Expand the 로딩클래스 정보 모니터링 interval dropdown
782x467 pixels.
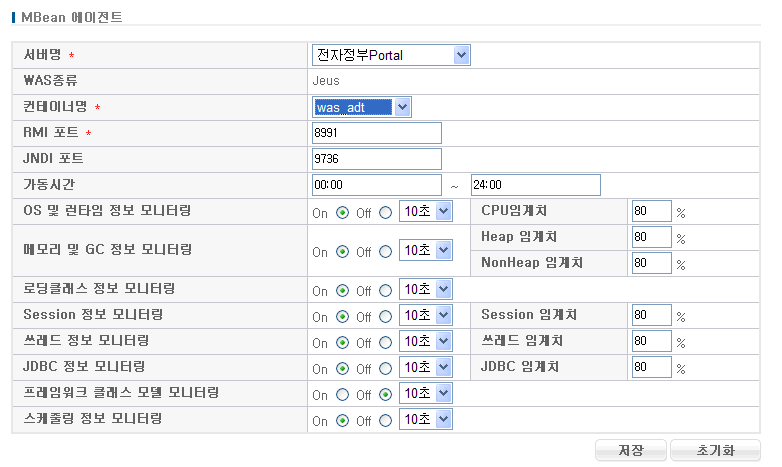pos(425,290)
